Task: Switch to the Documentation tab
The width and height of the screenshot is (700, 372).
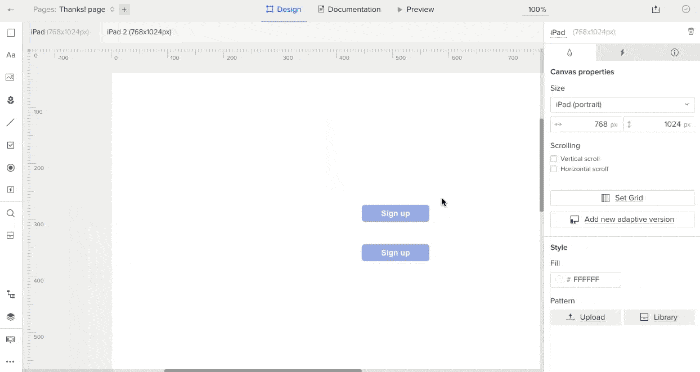Action: pyautogui.click(x=349, y=9)
